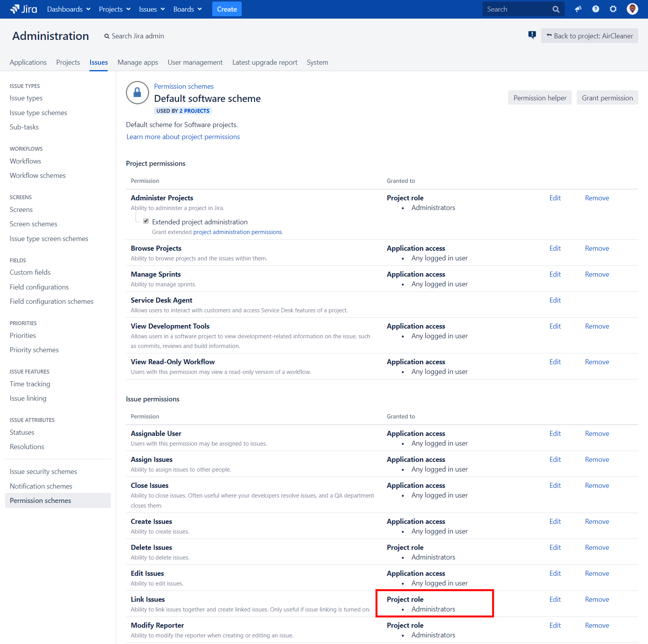This screenshot has height=644, width=648.
Task: Click the Grant permission button
Action: click(607, 98)
